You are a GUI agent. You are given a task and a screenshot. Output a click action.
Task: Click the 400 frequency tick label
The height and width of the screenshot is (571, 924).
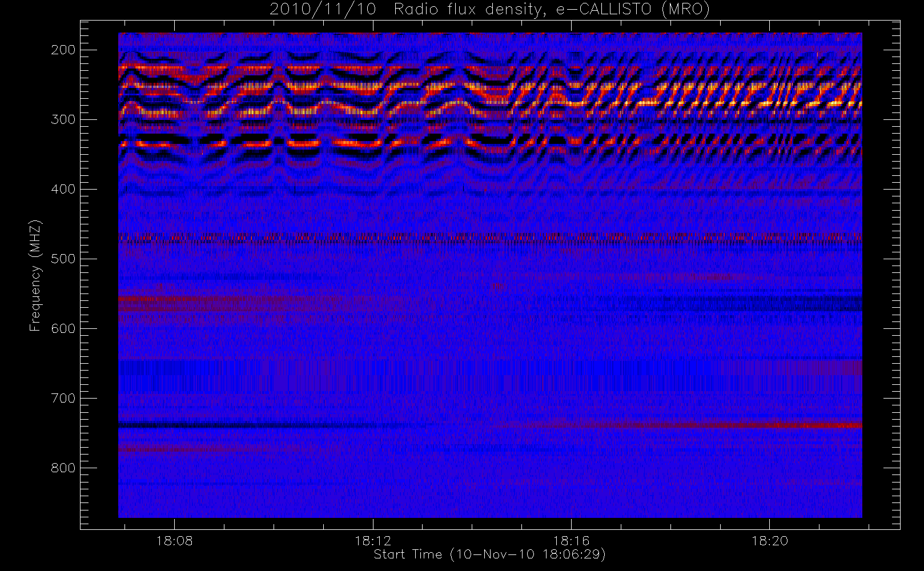pyautogui.click(x=63, y=189)
